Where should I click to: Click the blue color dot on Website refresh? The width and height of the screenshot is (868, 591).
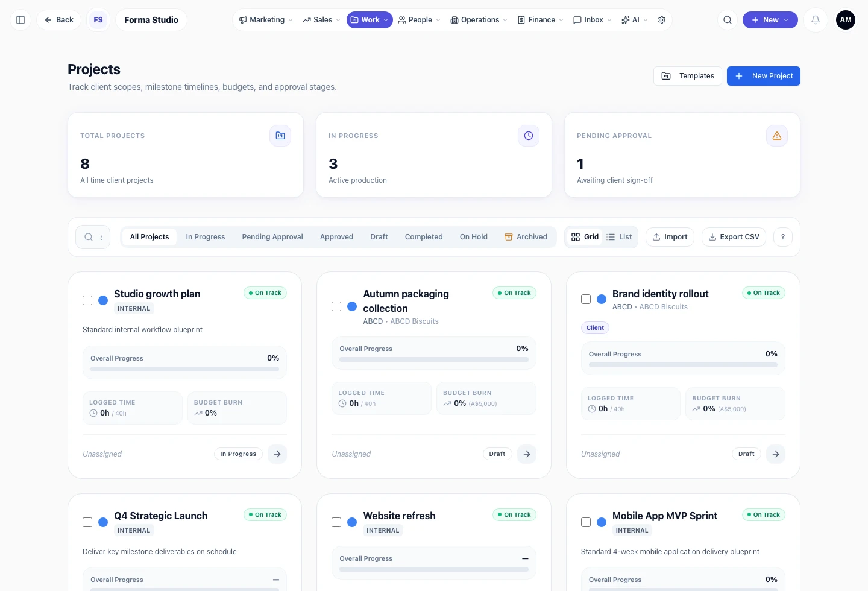[x=352, y=522]
